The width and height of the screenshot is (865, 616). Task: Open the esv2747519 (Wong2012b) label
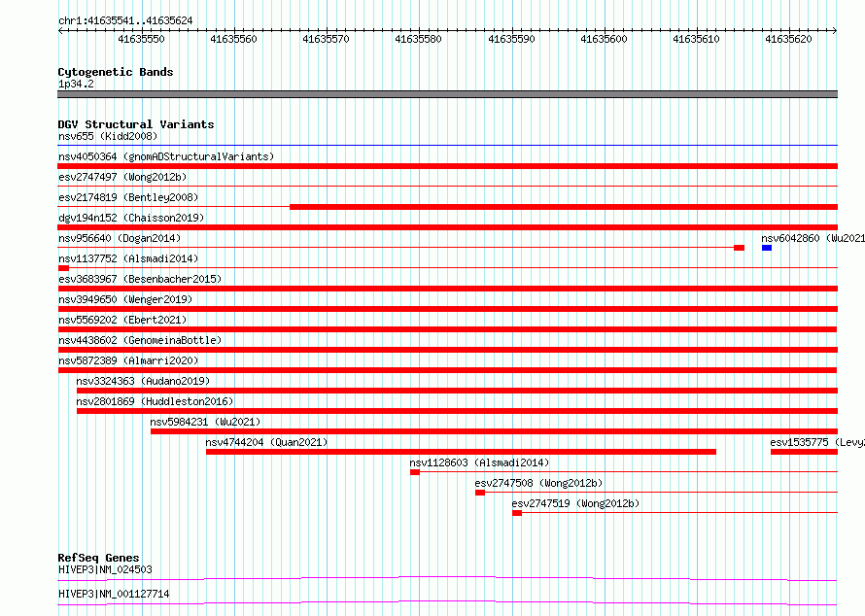click(x=575, y=503)
